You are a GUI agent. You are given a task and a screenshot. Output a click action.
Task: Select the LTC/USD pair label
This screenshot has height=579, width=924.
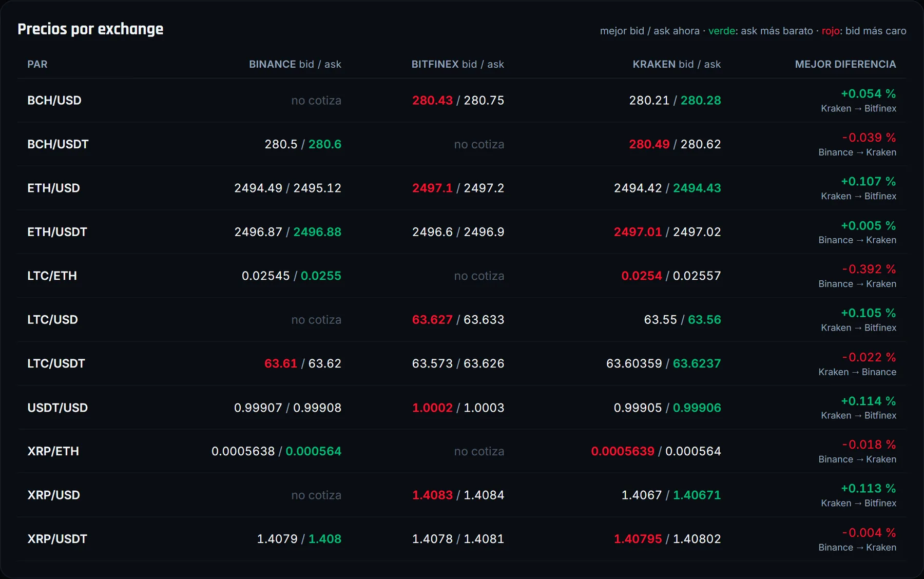(x=53, y=320)
